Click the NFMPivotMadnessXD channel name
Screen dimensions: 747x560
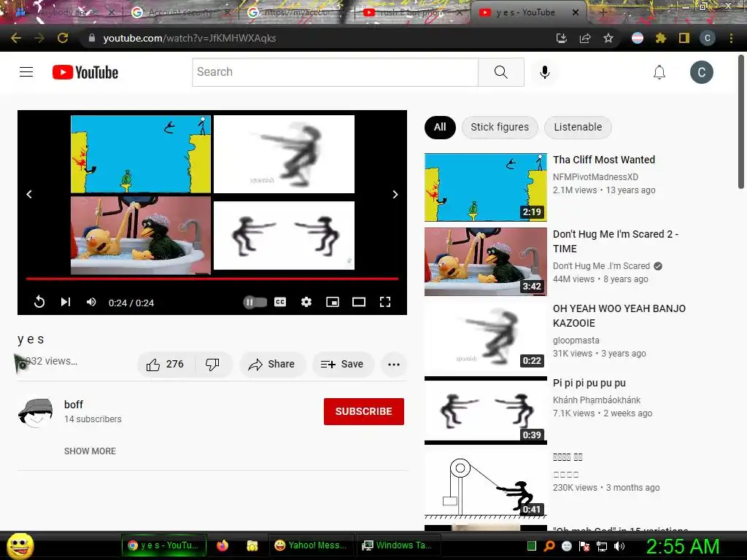coord(595,177)
